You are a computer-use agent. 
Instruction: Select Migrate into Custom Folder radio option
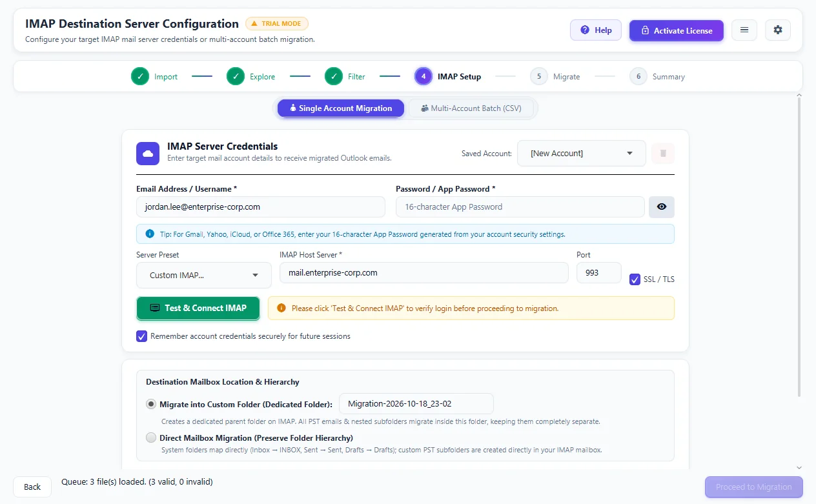click(151, 404)
